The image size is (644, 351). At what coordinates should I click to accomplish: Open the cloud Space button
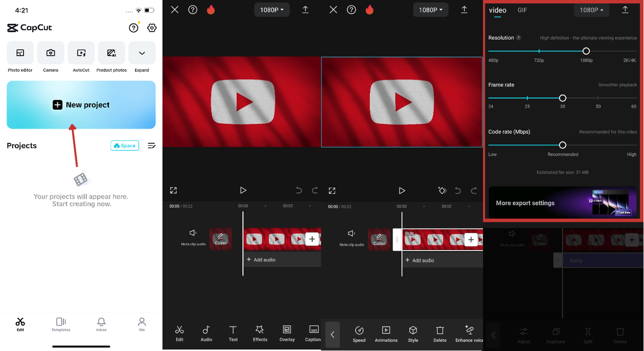(125, 145)
